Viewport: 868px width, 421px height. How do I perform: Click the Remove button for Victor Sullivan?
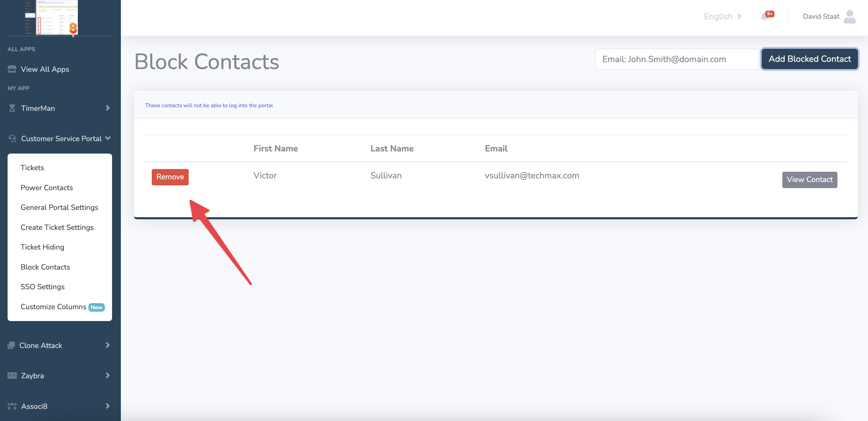point(170,177)
